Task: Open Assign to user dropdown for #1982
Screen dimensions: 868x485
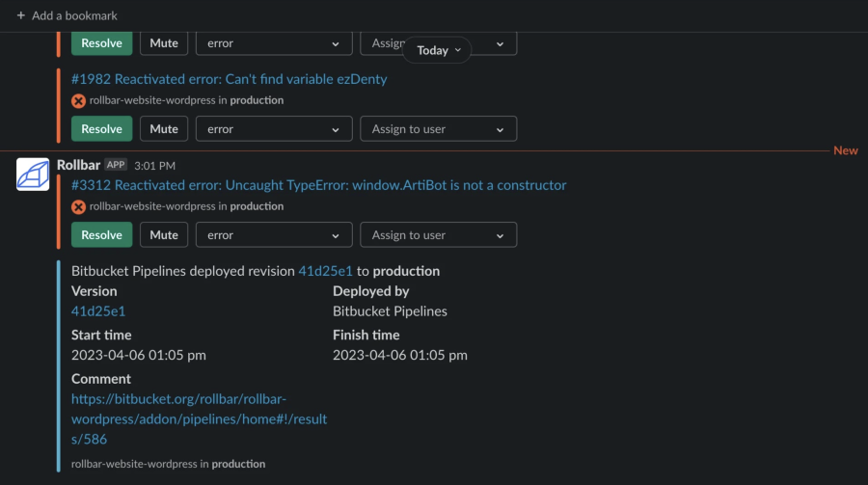Action: tap(439, 128)
